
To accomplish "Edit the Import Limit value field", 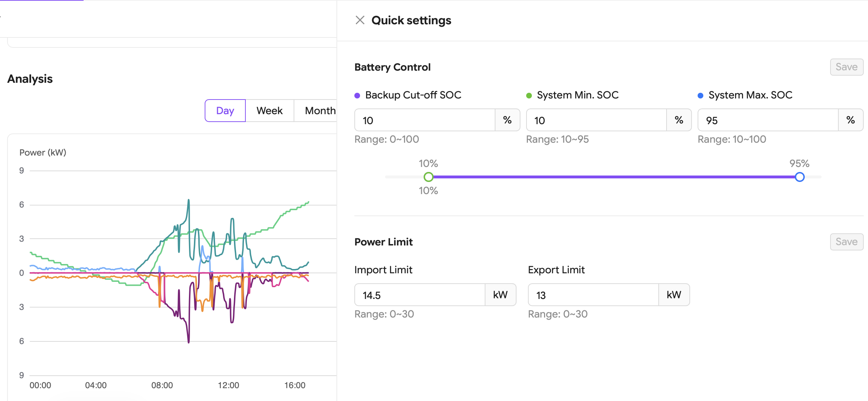I will [420, 295].
